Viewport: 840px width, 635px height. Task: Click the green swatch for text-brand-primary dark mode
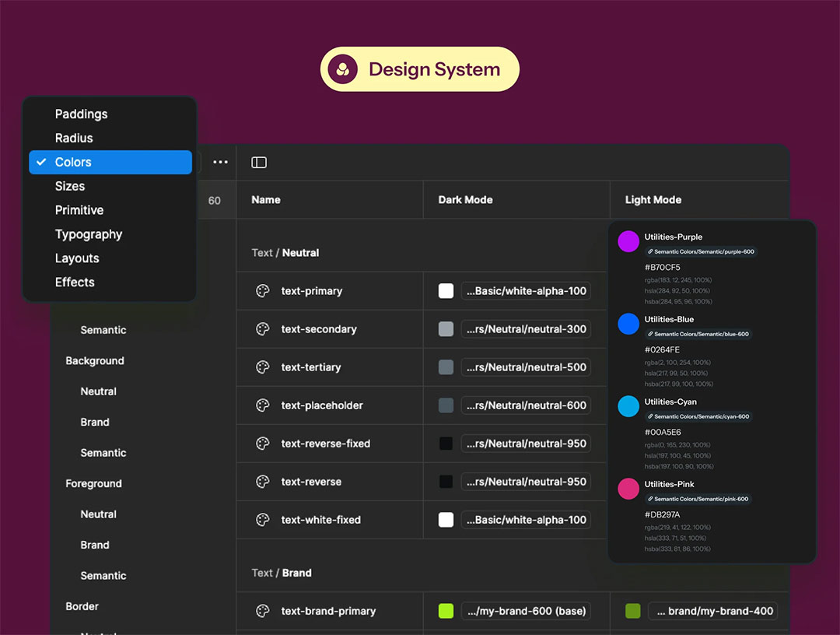click(446, 611)
